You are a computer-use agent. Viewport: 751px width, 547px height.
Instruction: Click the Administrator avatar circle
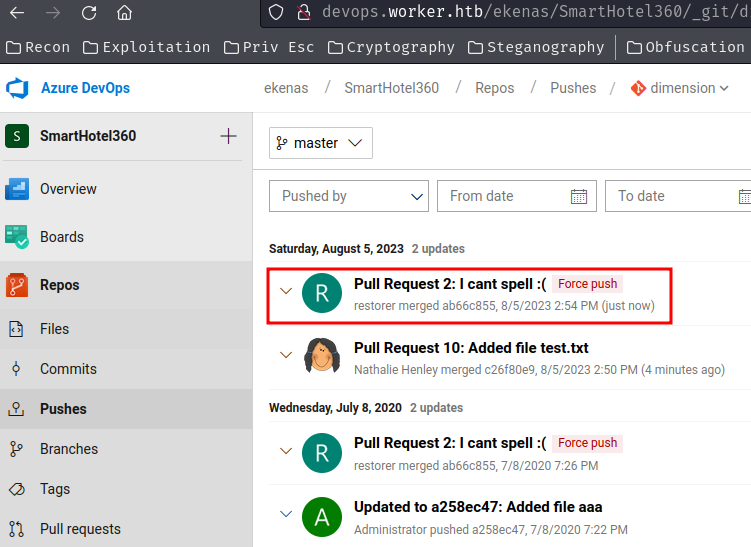pos(322,517)
